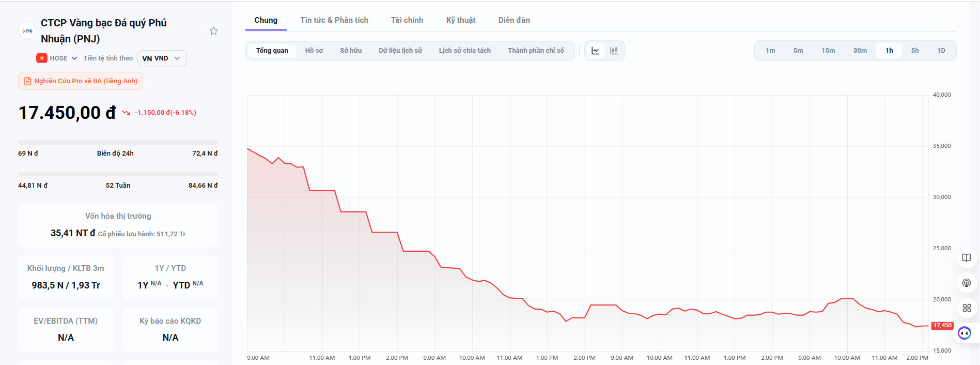Click the EV/EBITDA (TTM) card
The image size is (980, 365).
[x=66, y=330]
